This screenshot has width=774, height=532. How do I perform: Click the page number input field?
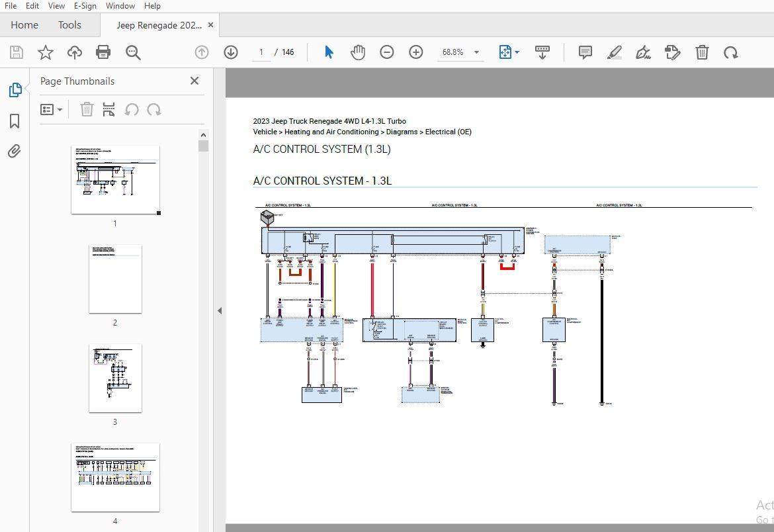[261, 52]
